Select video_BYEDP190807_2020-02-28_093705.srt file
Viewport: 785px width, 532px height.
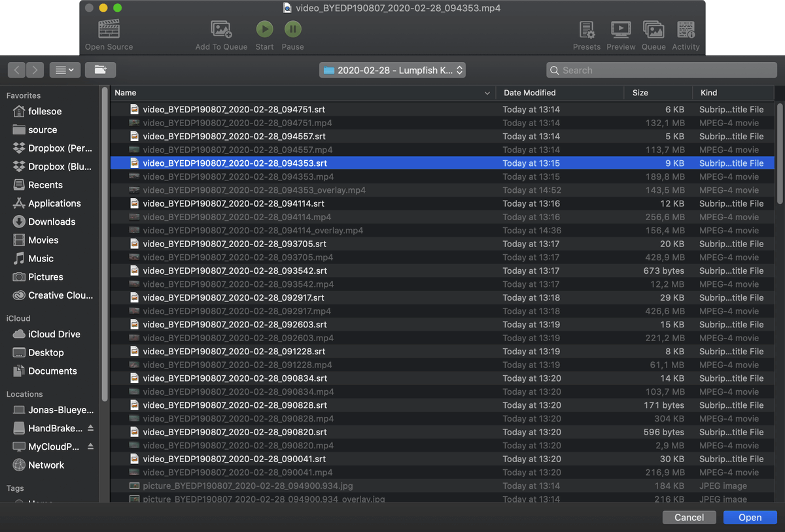coord(442,244)
